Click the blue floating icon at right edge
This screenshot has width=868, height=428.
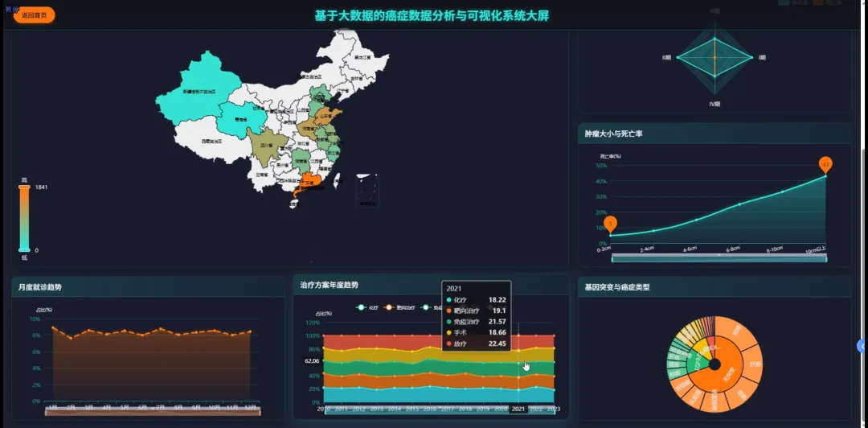(x=862, y=346)
